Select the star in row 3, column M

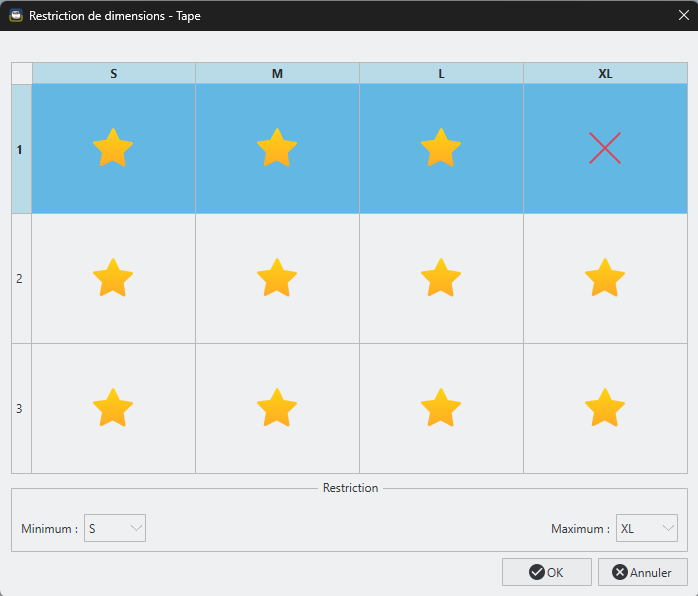[277, 408]
